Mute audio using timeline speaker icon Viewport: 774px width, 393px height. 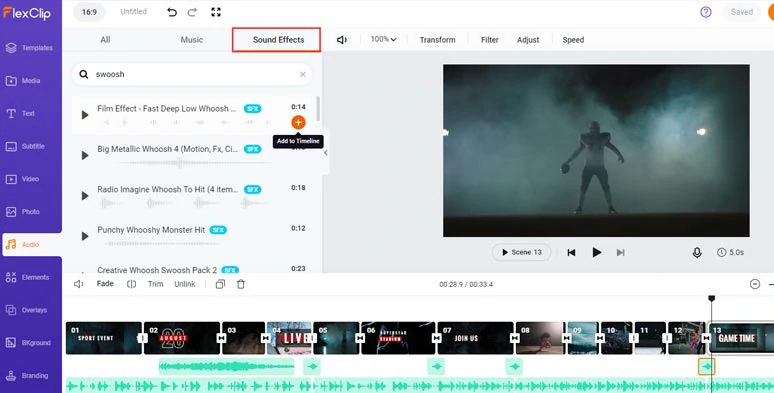[x=78, y=284]
